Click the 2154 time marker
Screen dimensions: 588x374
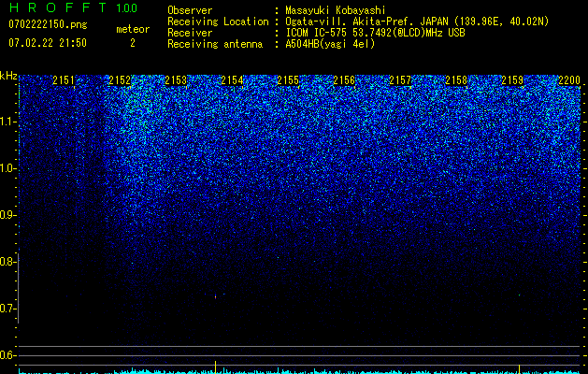(x=232, y=79)
